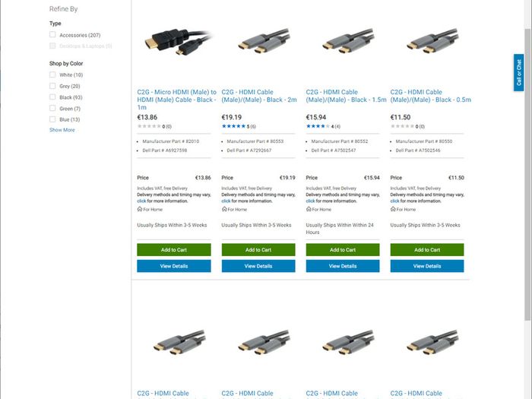Click the For Home house icon under the 0.5m cable

click(393, 209)
